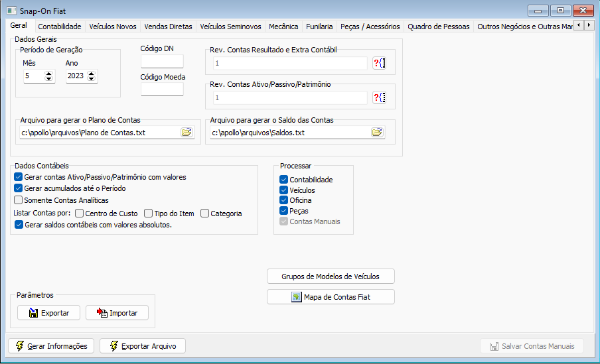The height and width of the screenshot is (364, 600).
Task: Open the Peças / Acessórios tab
Action: point(370,27)
